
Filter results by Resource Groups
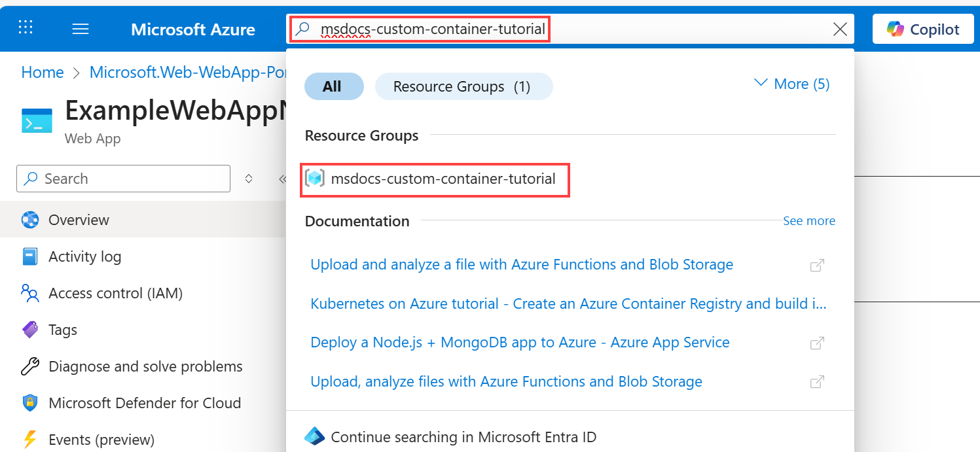(462, 86)
